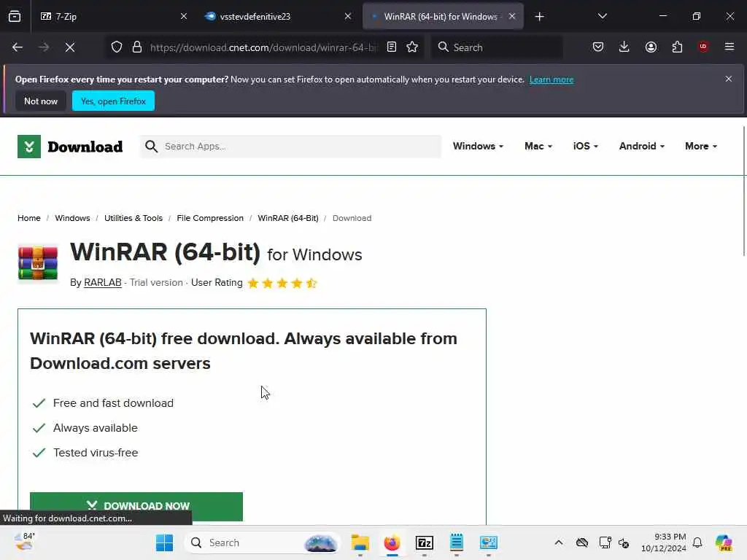747x560 pixels.
Task: Open notification bell in tray
Action: (x=697, y=542)
